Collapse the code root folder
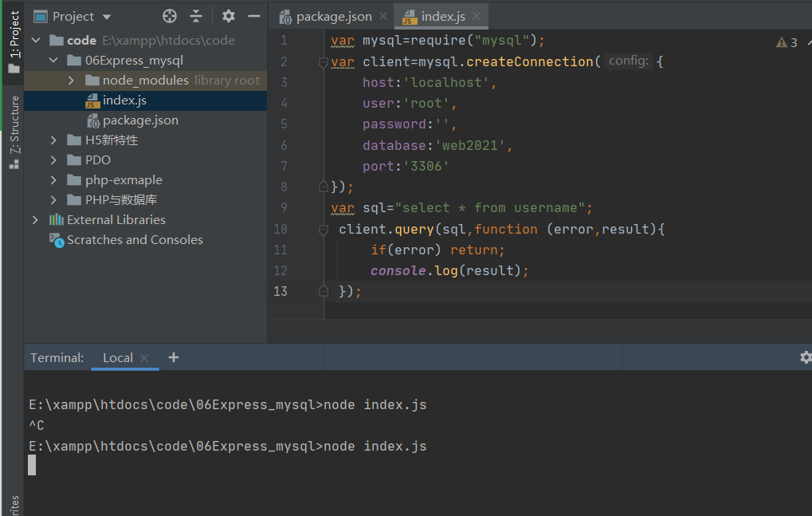The width and height of the screenshot is (812, 516). coord(36,40)
